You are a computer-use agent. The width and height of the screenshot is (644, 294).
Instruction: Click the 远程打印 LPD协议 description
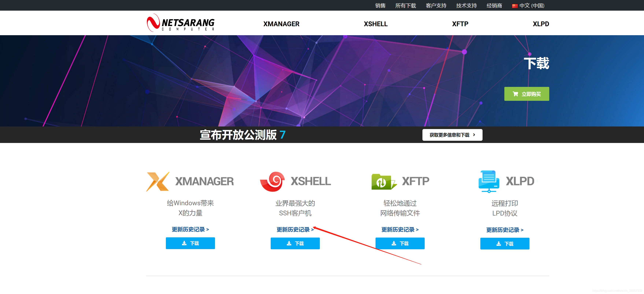(505, 208)
